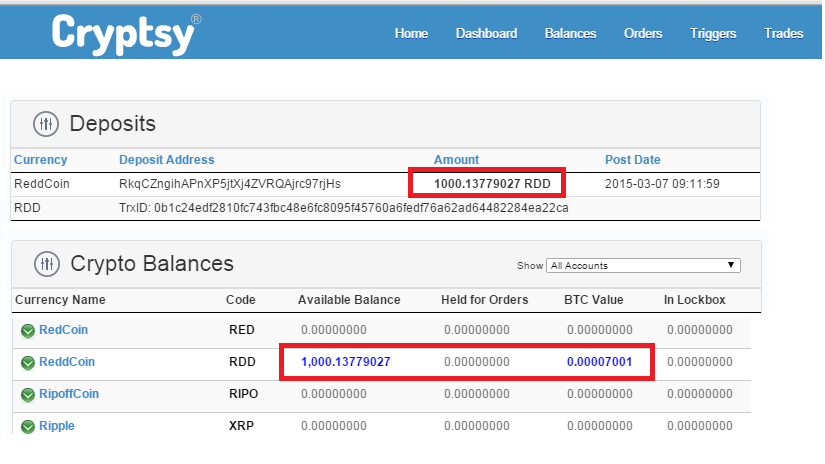Click the green arrow icon beside RedCoin
Screen dimensions: 825x464
27,331
